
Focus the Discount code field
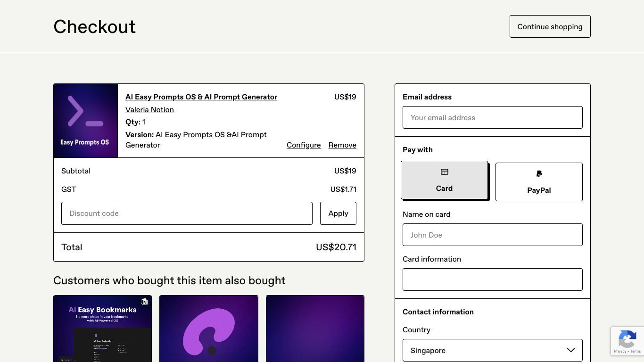[x=187, y=213]
